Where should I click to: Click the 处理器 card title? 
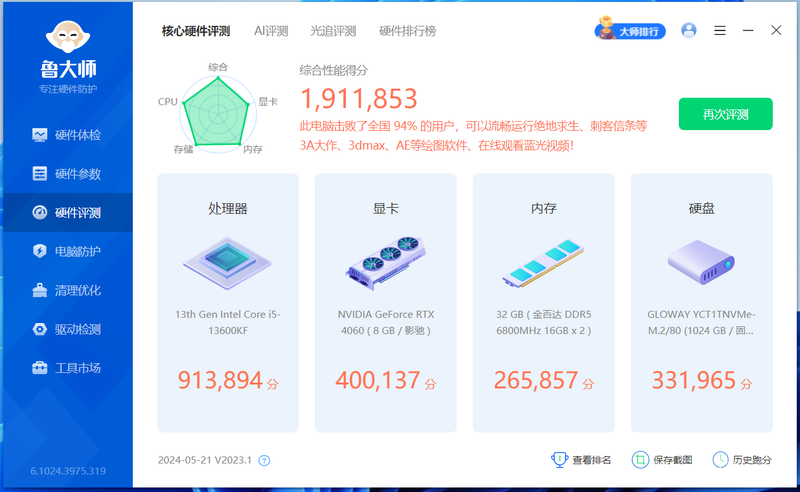[228, 208]
